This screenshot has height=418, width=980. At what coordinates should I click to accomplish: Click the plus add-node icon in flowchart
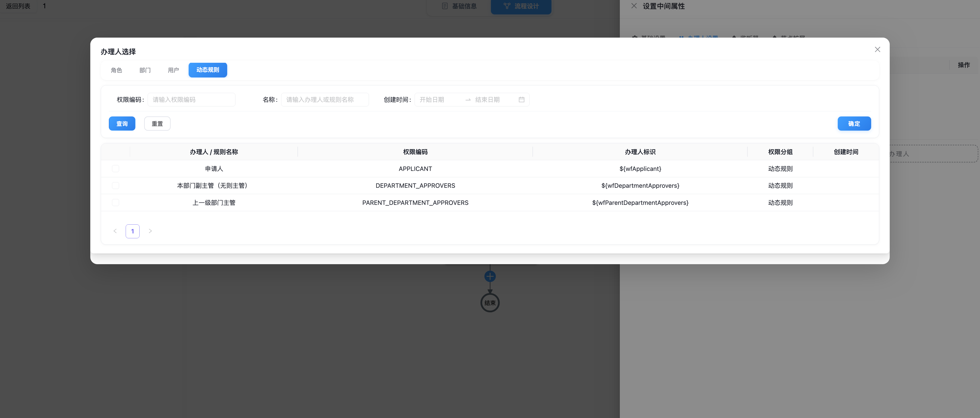(490, 276)
